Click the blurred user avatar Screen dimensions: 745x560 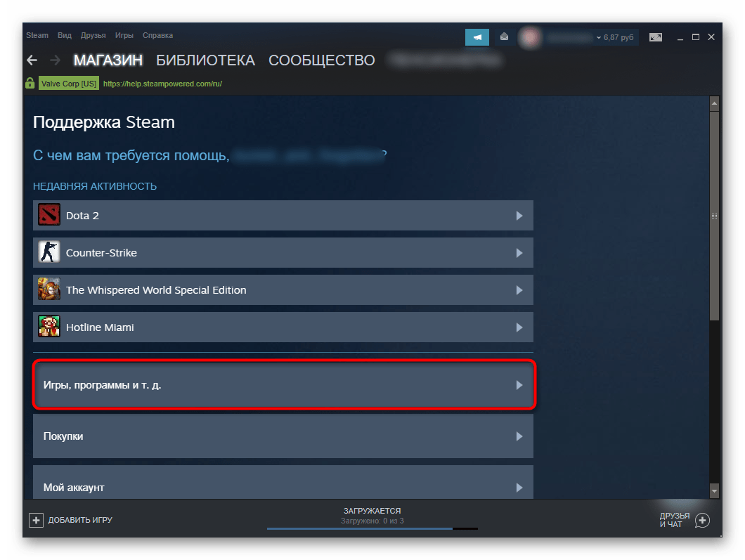click(x=530, y=37)
